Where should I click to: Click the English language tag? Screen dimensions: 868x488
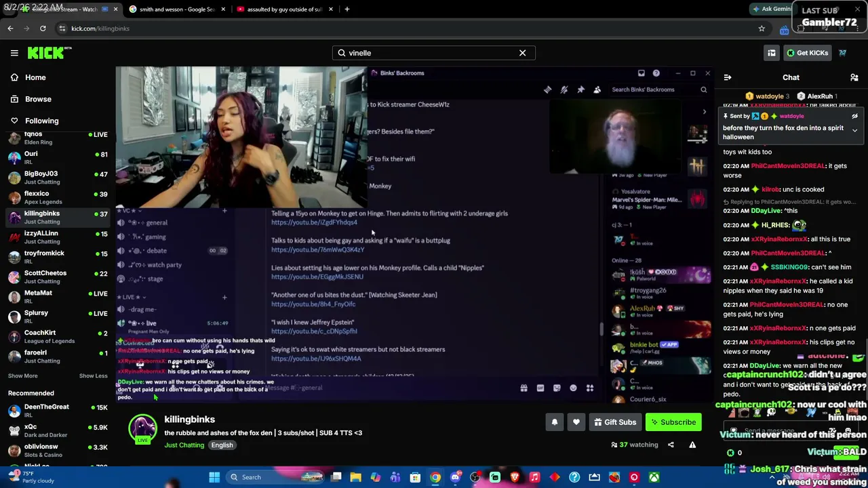tap(222, 445)
